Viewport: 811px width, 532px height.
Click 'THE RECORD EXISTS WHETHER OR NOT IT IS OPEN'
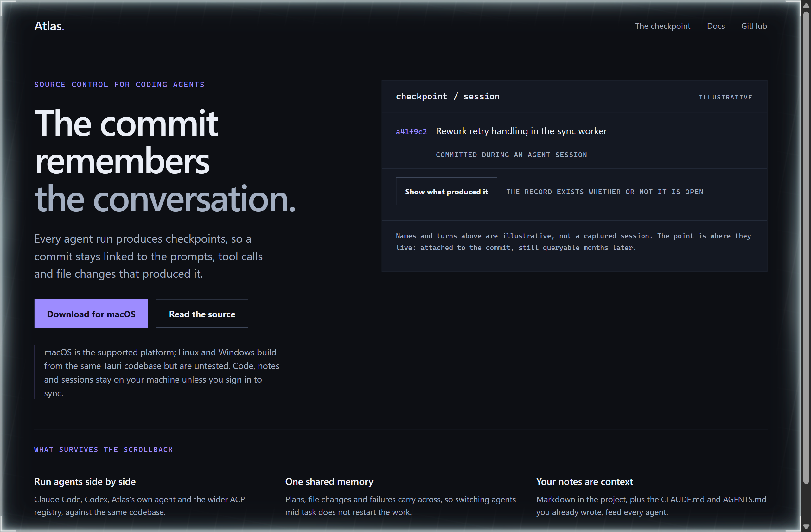(604, 192)
